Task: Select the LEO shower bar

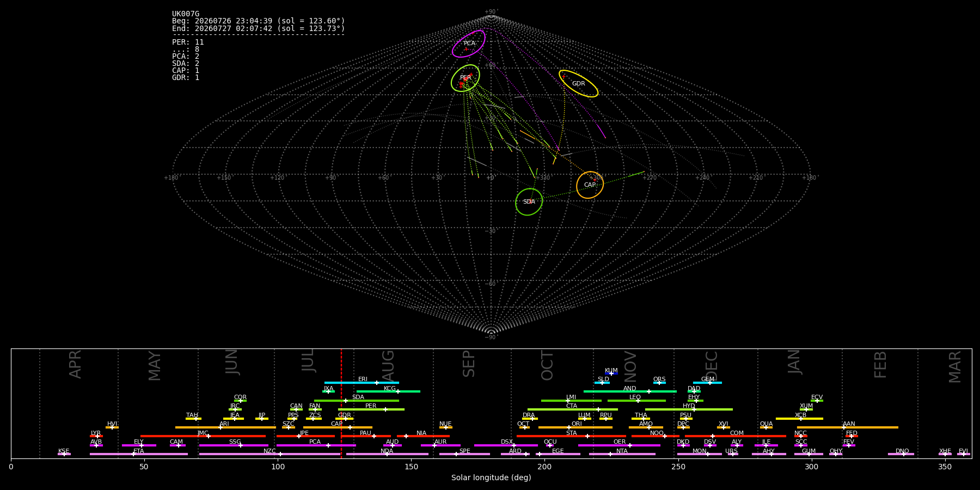Action: tap(636, 401)
